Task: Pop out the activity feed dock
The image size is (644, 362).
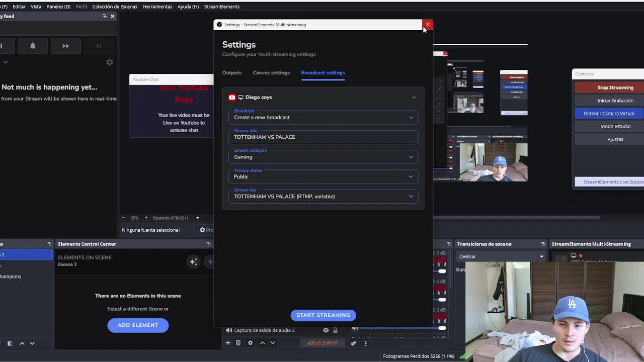Action: pos(104,16)
